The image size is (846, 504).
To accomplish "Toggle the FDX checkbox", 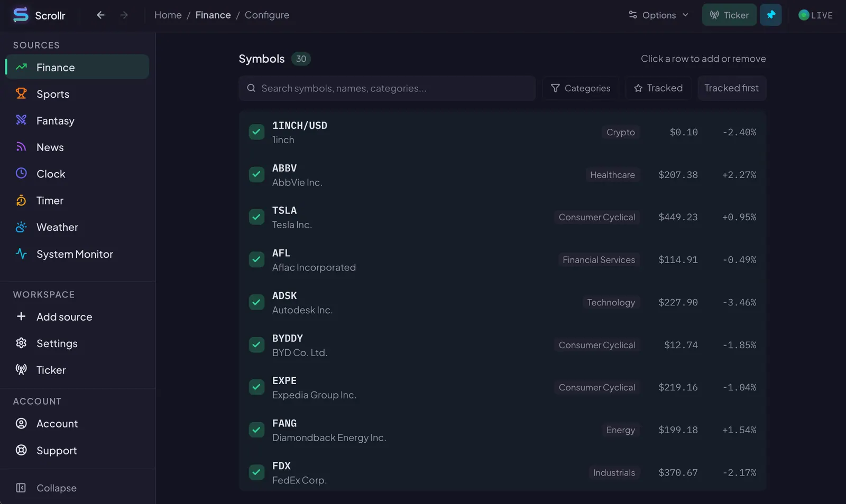I will [x=256, y=472].
